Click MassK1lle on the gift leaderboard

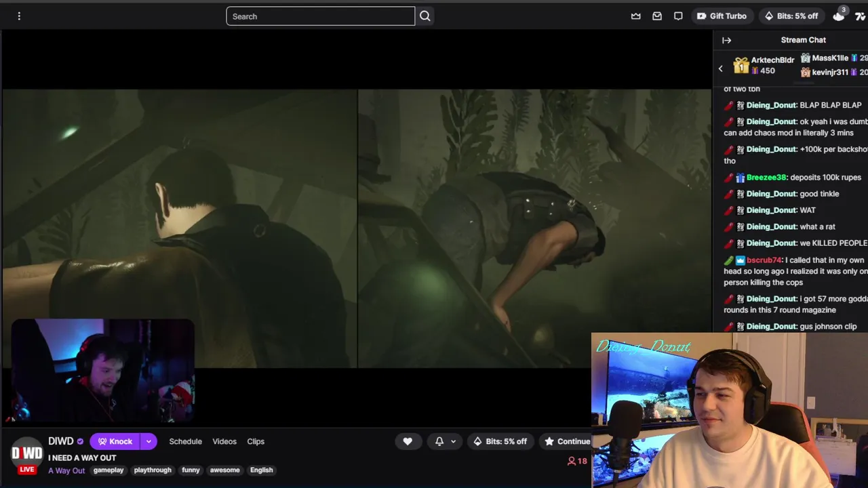(830, 58)
